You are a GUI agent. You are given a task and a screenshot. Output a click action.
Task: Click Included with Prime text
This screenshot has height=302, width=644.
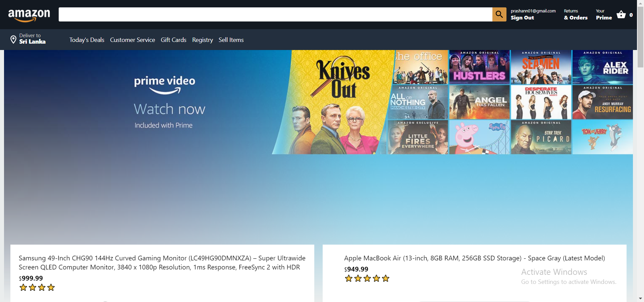(163, 125)
